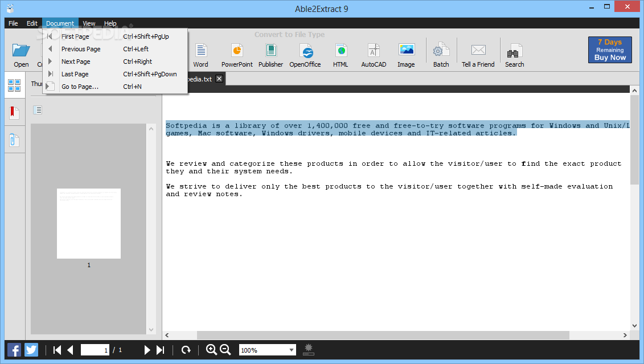Click document vertical scrollbar down arrow
Image resolution: width=644 pixels, height=364 pixels.
634,325
